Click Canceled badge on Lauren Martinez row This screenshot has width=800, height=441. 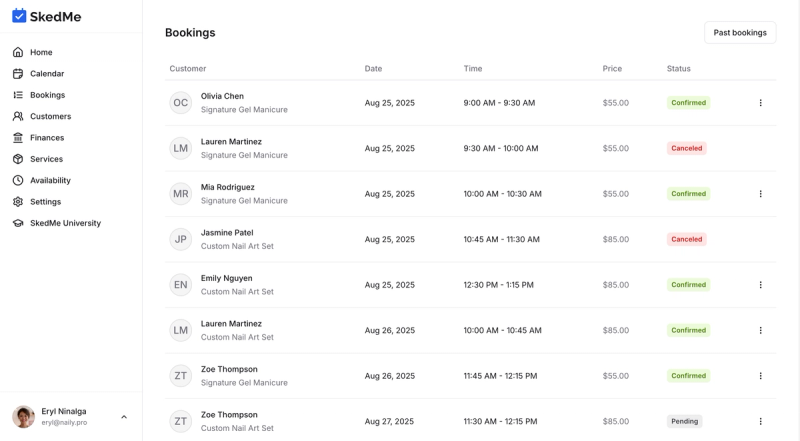point(687,148)
